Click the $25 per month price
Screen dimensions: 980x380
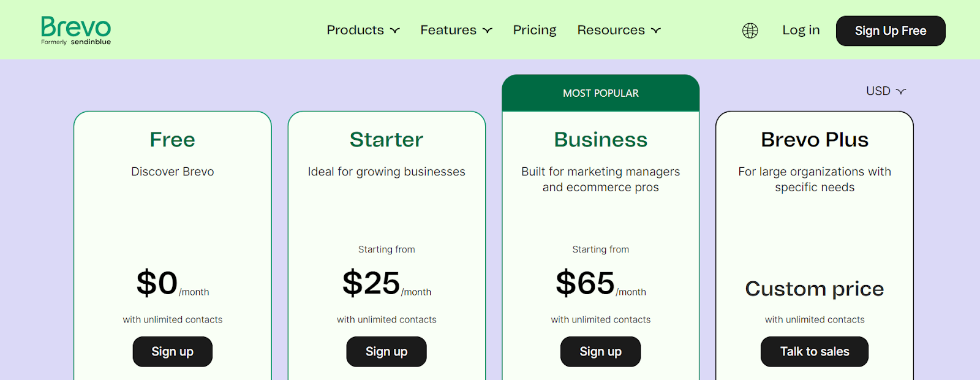pyautogui.click(x=372, y=283)
